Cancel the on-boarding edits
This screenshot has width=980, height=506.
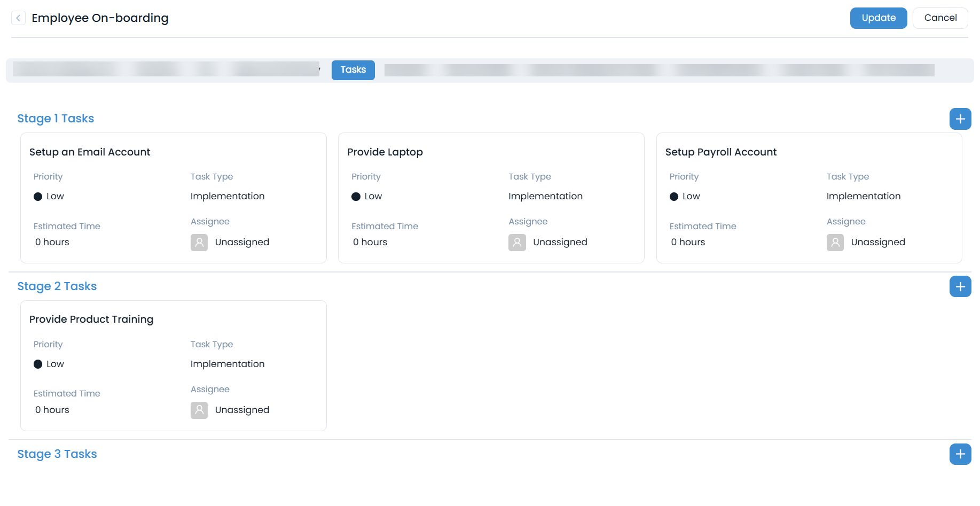coord(940,18)
